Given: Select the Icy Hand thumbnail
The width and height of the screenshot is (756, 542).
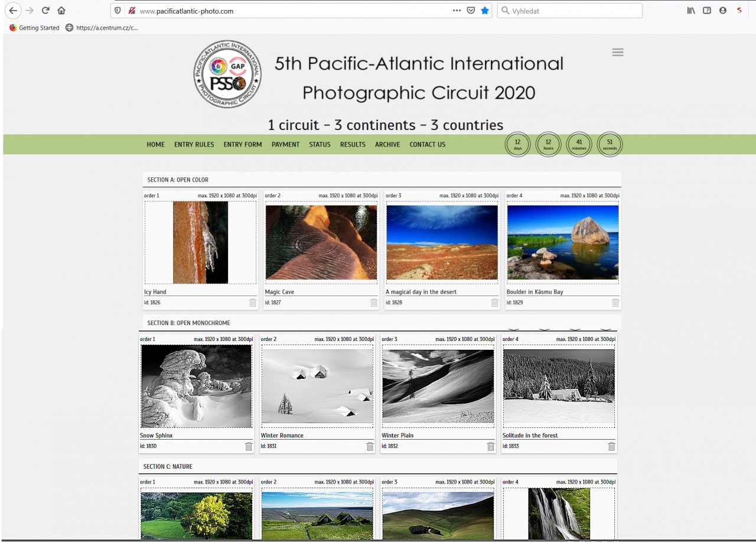Looking at the screenshot, I should click(x=200, y=242).
